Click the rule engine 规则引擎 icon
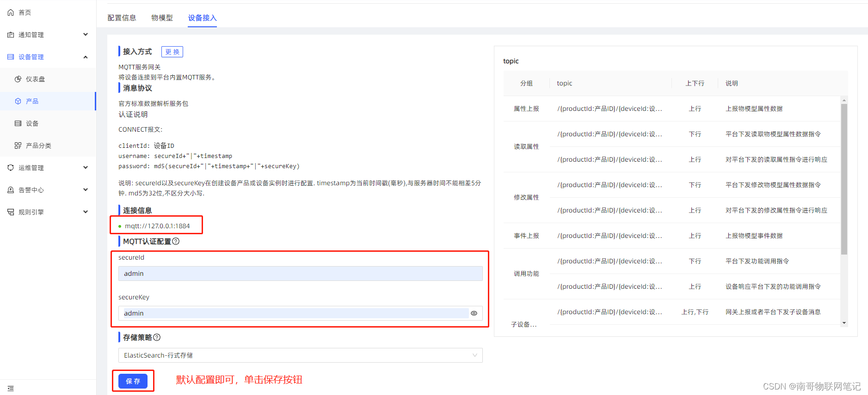This screenshot has width=868, height=395. point(11,212)
